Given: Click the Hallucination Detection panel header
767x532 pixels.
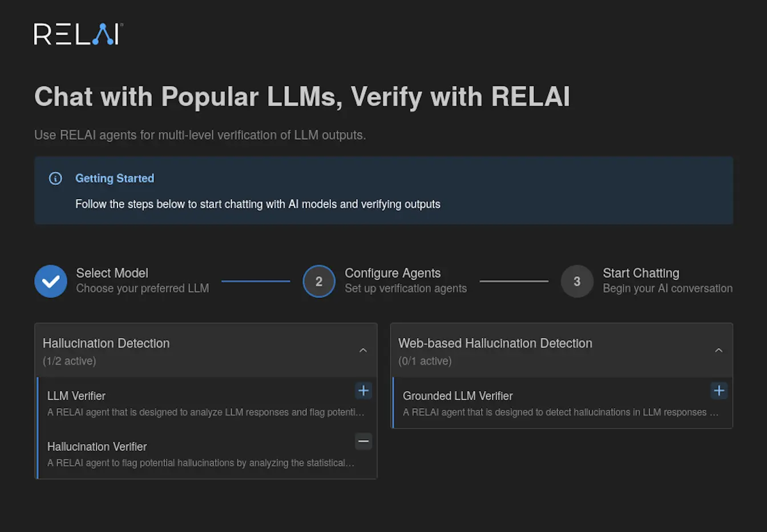Looking at the screenshot, I should click(206, 350).
